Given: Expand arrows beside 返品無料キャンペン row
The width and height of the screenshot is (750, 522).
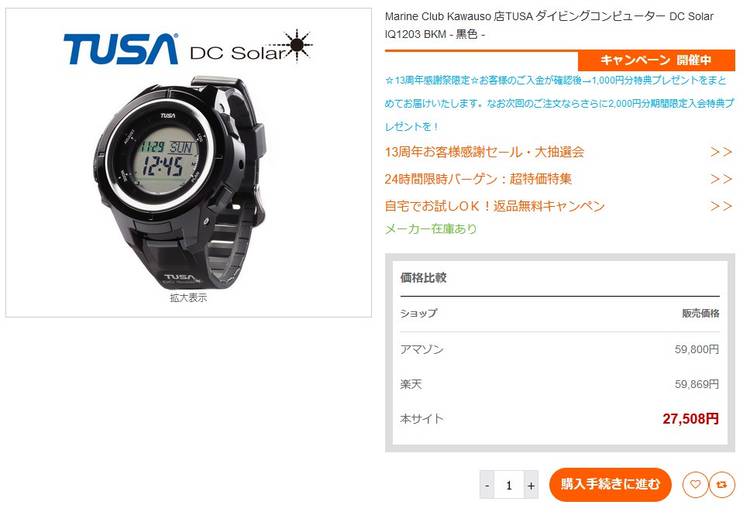Looking at the screenshot, I should (721, 206).
